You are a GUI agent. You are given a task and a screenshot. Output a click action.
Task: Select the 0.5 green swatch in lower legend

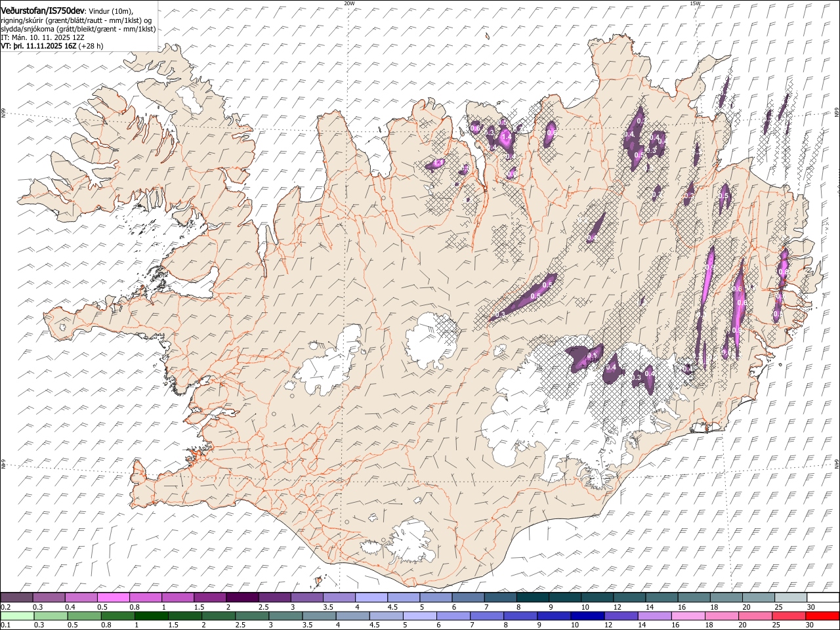[84, 616]
